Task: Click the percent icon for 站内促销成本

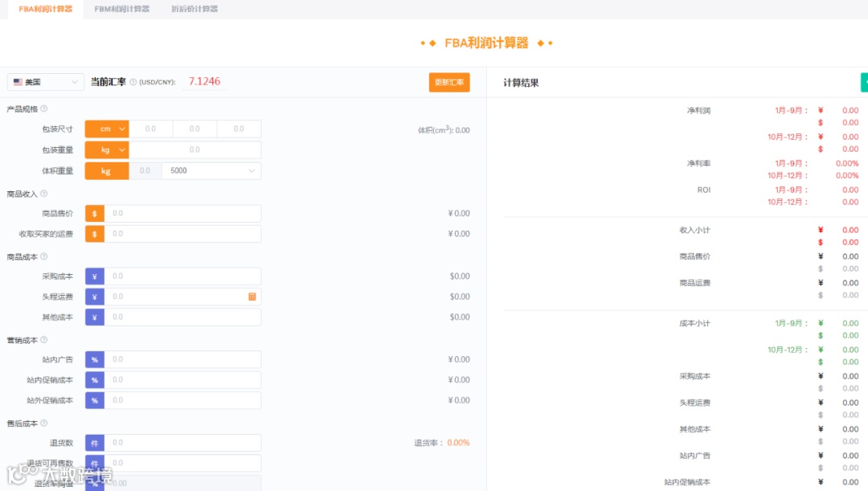Action: [95, 380]
